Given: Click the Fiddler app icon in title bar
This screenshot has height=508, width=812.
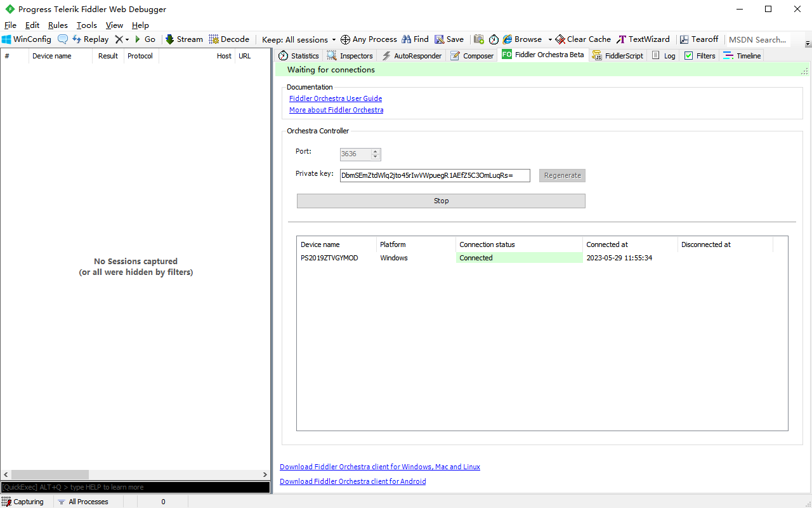Looking at the screenshot, I should 10,10.
